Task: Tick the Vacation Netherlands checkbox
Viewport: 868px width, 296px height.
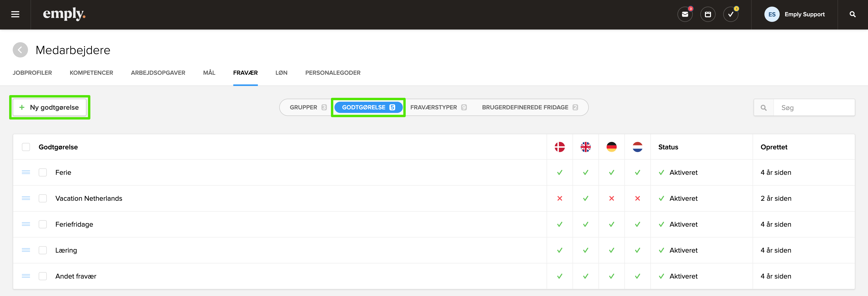Action: point(43,198)
